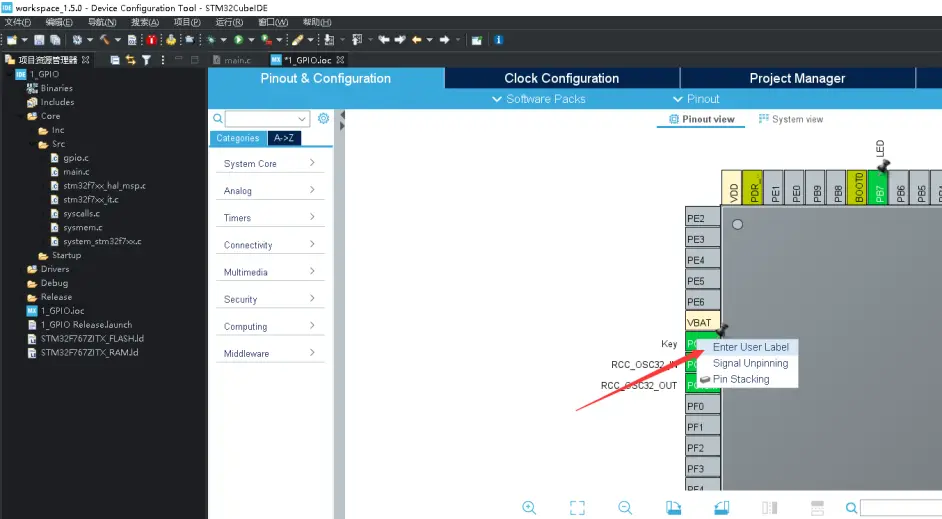Click the Save floppy disk icon
The height and width of the screenshot is (519, 942).
point(39,40)
